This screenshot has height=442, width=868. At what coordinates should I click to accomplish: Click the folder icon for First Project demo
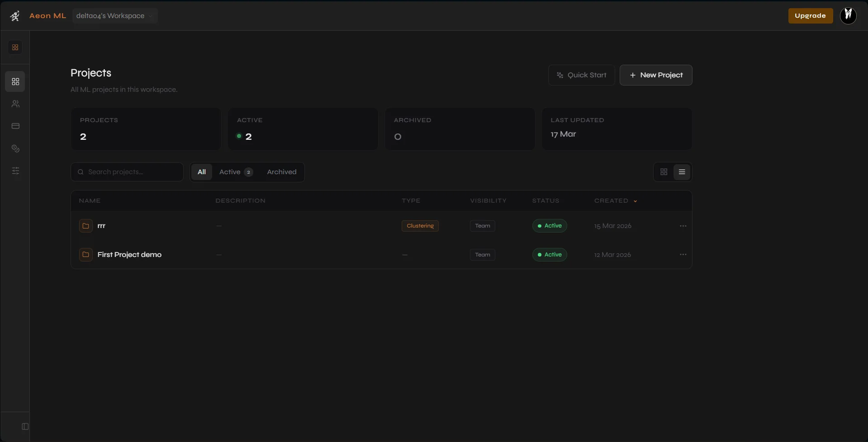point(85,255)
